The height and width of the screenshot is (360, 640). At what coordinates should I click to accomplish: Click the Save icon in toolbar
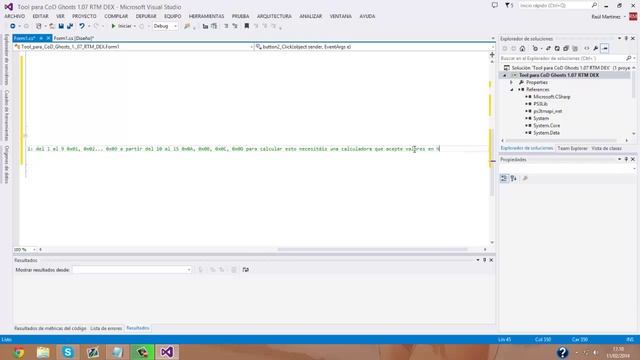click(61, 26)
